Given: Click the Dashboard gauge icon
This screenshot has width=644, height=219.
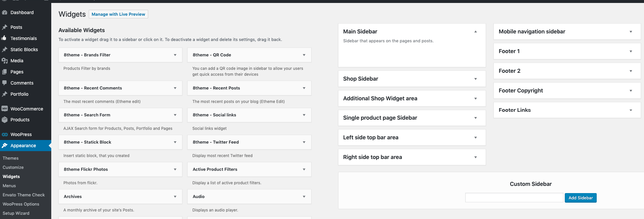Looking at the screenshot, I should click(5, 12).
